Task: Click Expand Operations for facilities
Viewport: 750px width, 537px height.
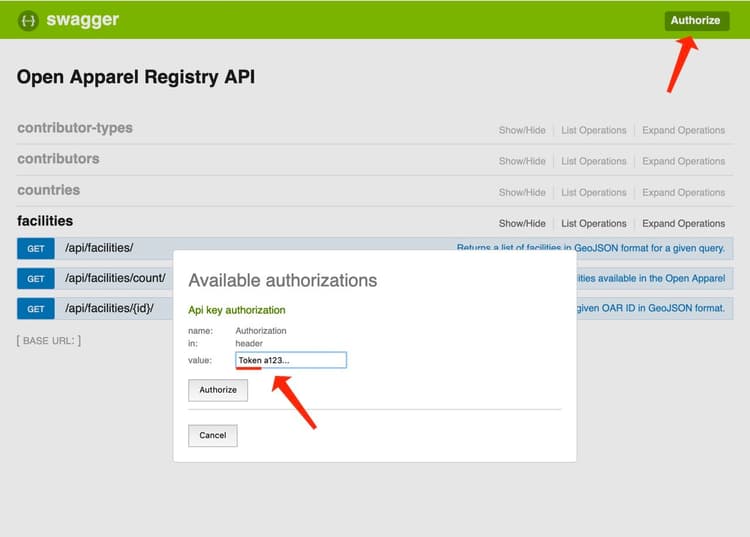Action: 684,223
